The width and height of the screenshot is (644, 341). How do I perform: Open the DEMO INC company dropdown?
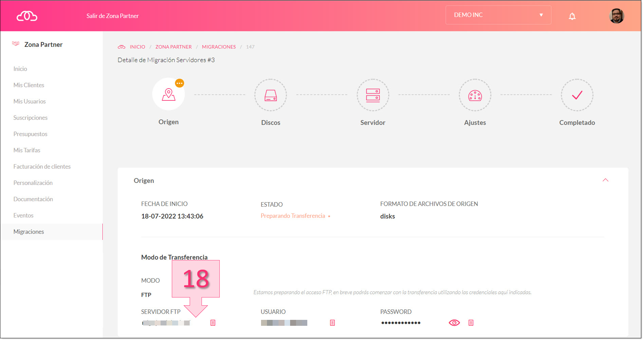498,15
